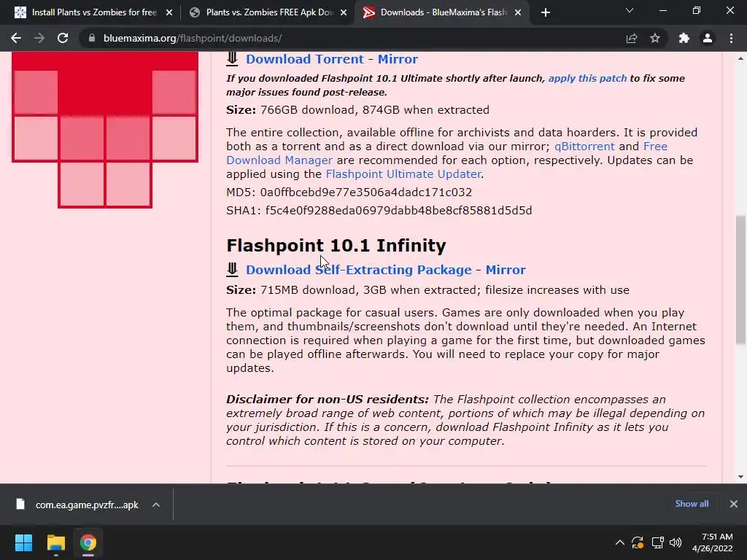Click the scrollbar down arrow
This screenshot has height=560, width=747.
coord(740,477)
